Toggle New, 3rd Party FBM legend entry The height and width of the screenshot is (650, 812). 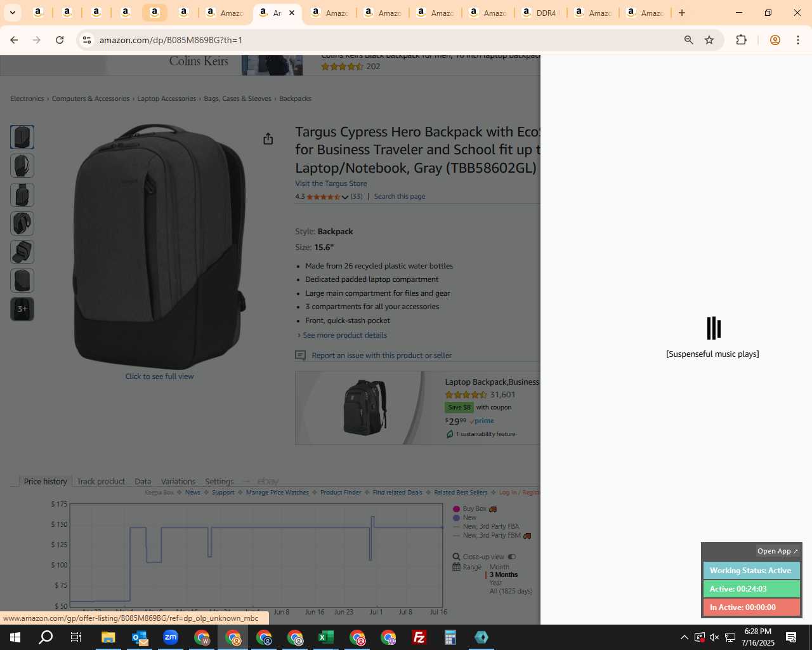click(x=492, y=535)
